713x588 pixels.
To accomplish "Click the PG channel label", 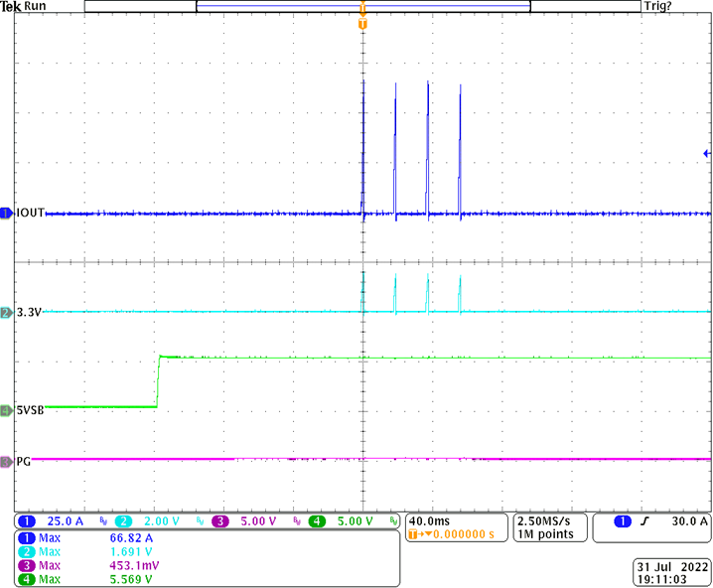I will pyautogui.click(x=24, y=462).
